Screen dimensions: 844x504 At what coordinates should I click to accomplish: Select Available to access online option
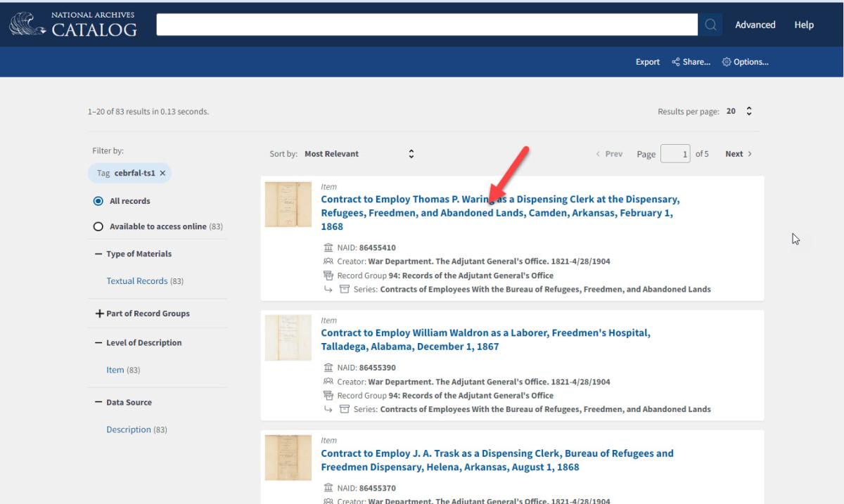(98, 226)
